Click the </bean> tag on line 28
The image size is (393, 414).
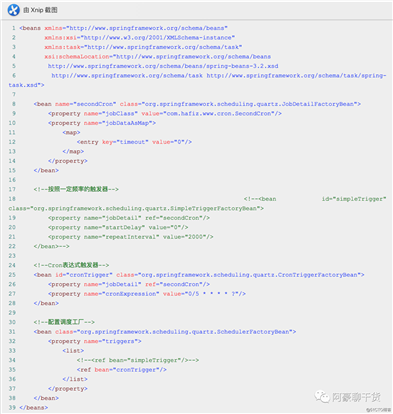(46, 303)
